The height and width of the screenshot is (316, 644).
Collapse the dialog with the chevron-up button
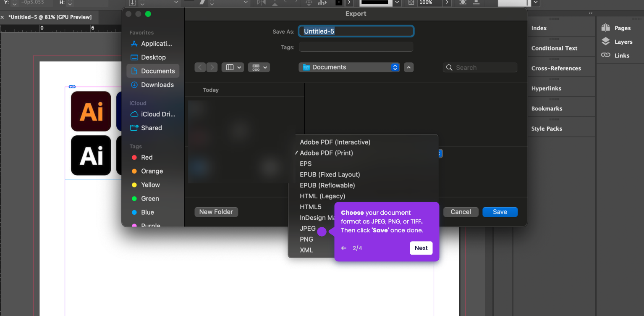[409, 67]
